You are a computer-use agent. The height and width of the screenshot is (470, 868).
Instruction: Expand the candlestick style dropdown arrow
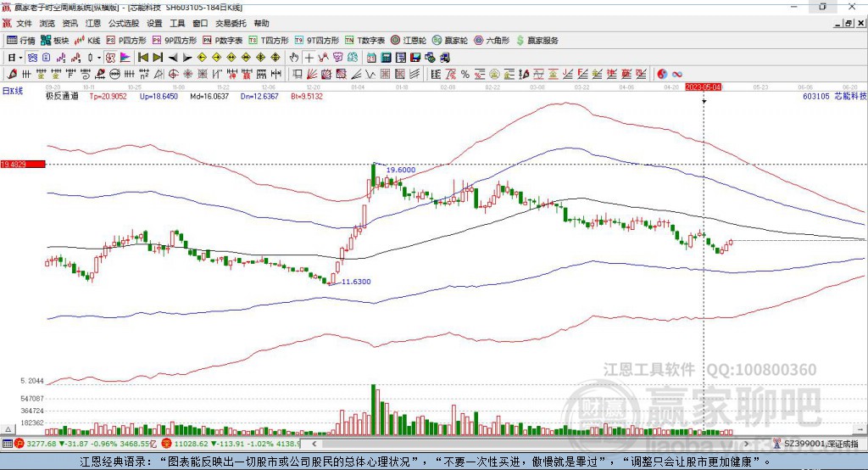[99, 58]
